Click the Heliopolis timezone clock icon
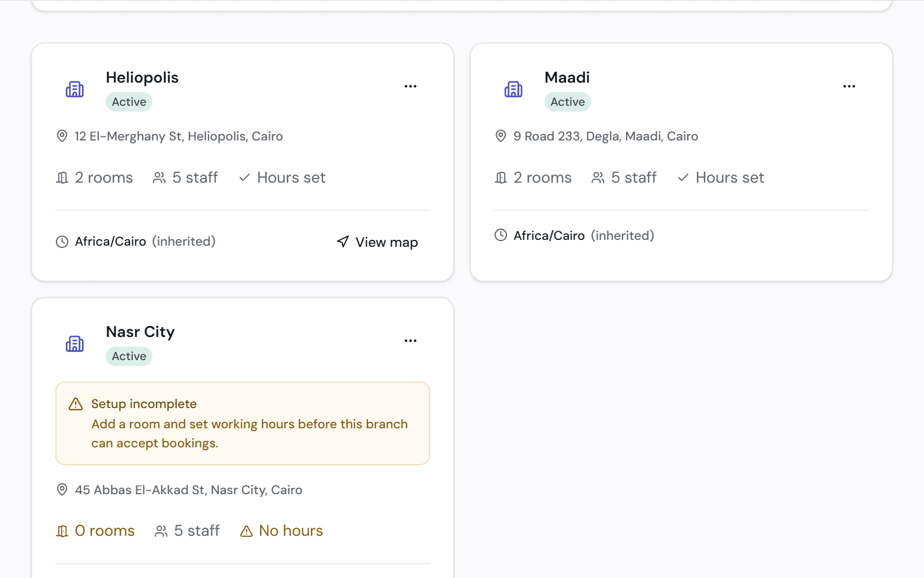Screen dimensions: 924x578 coord(62,242)
